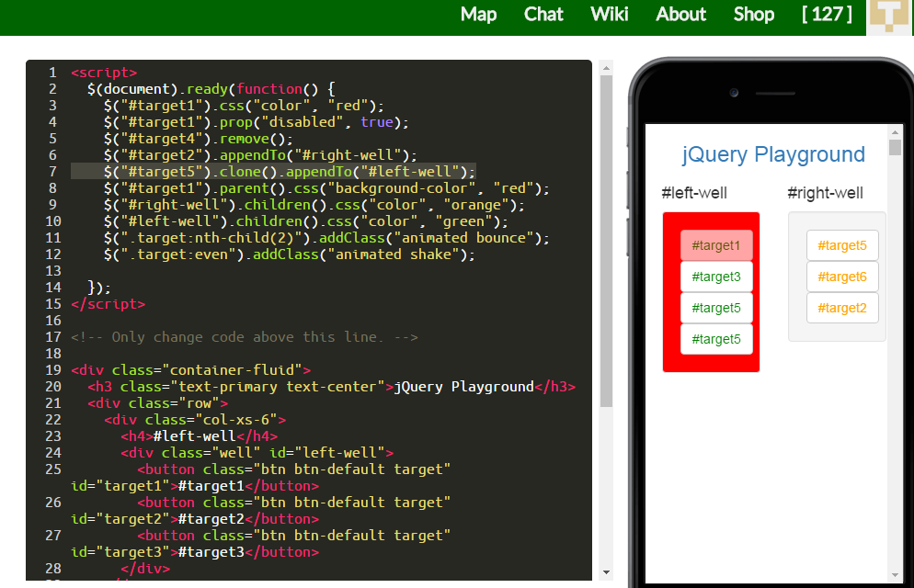Click the code editor scrollbar thumb
Screen dimensions: 914x588
606,241
